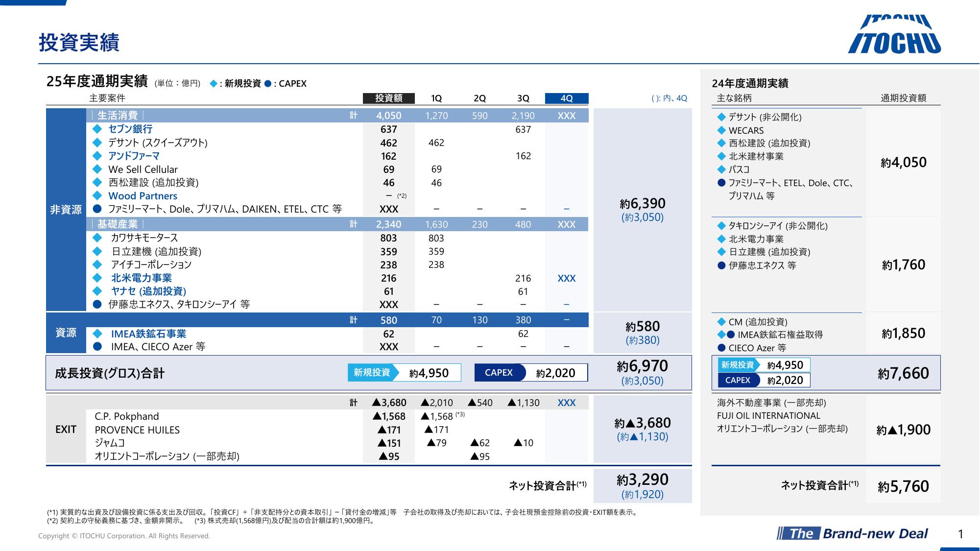Viewport: 980px width, 551px height.
Task: Select the C.P. Pokphand row name
Action: 127,416
